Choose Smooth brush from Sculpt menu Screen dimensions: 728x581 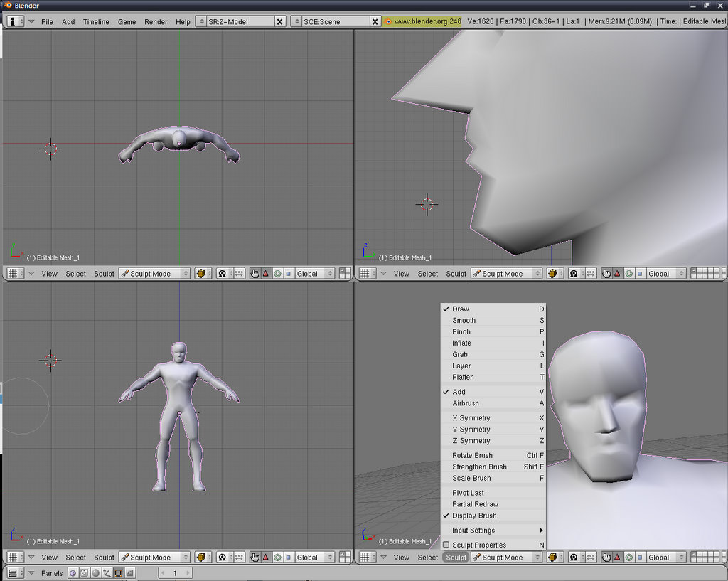pyautogui.click(x=464, y=321)
